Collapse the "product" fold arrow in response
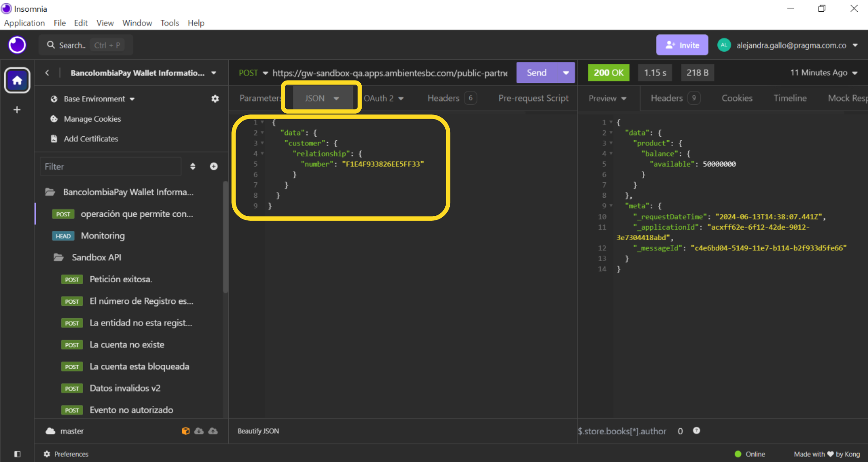Image resolution: width=868 pixels, height=462 pixels. [611, 143]
